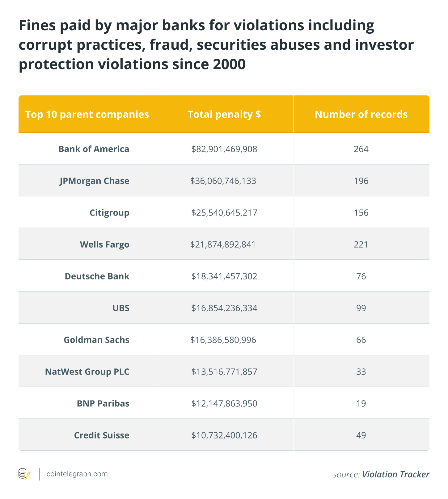The image size is (448, 499).
Task: Click the Credit Suisse company name
Action: (102, 435)
